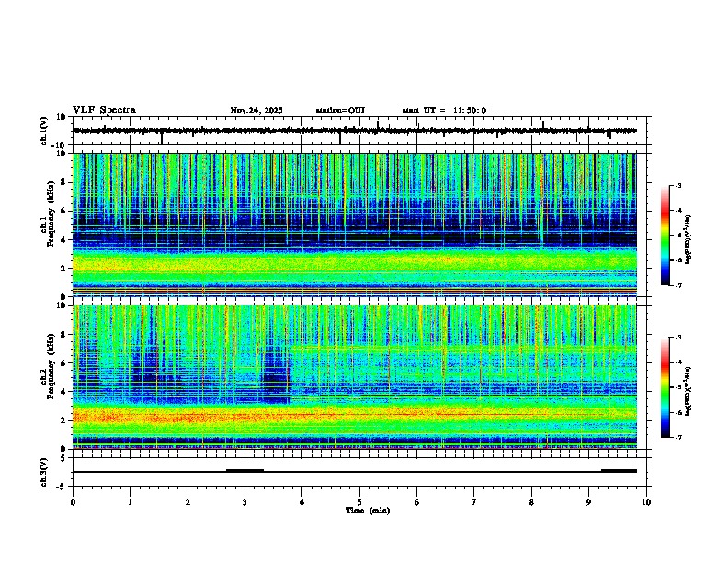This screenshot has height=563, width=728.
Task: Click the ch.1 voltage waveform trace
Action: tap(355, 131)
